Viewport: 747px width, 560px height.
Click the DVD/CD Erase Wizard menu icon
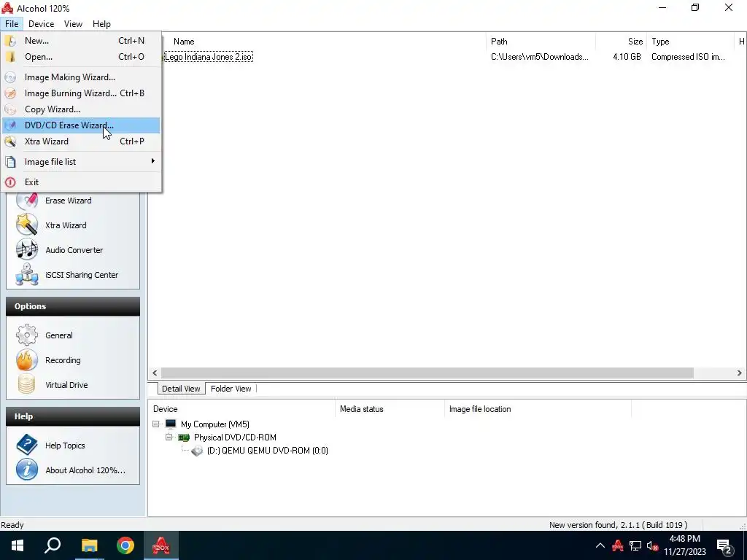click(x=10, y=125)
